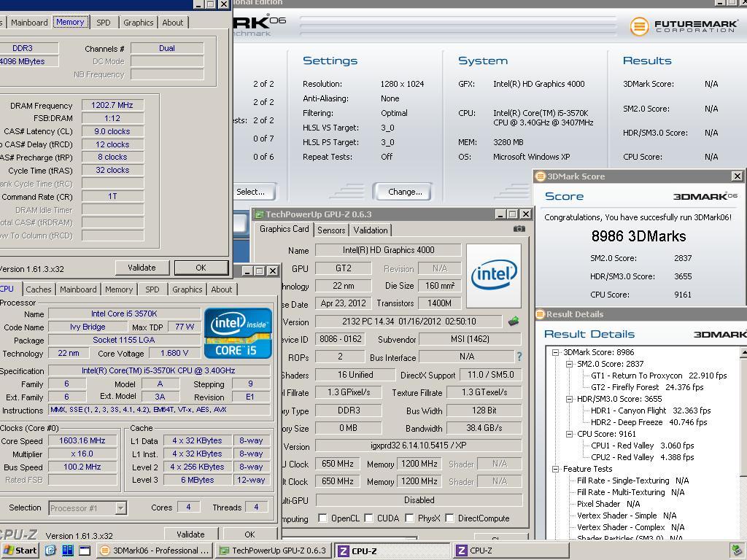Click Validate in the upper CPU-Z window
This screenshot has width=747, height=560.
click(142, 268)
